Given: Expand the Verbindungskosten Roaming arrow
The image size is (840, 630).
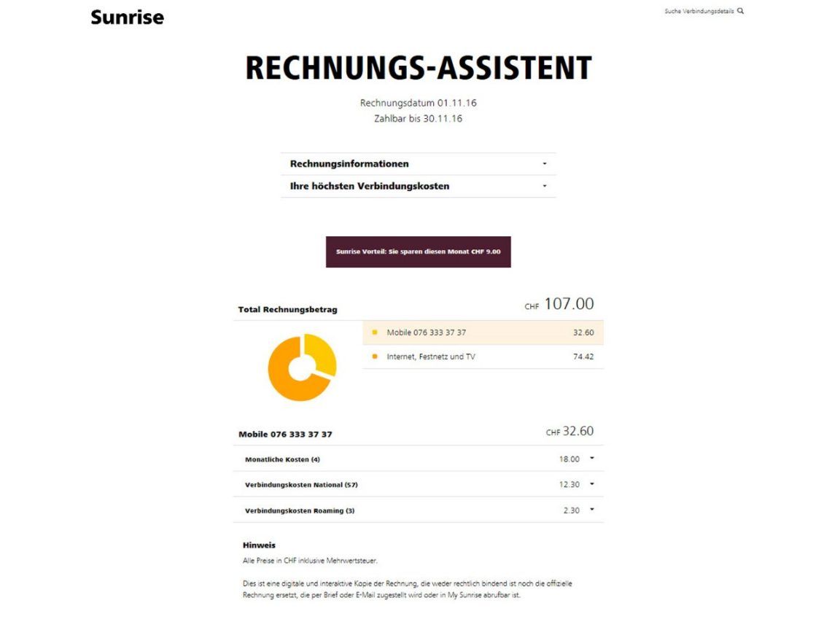Looking at the screenshot, I should [592, 510].
